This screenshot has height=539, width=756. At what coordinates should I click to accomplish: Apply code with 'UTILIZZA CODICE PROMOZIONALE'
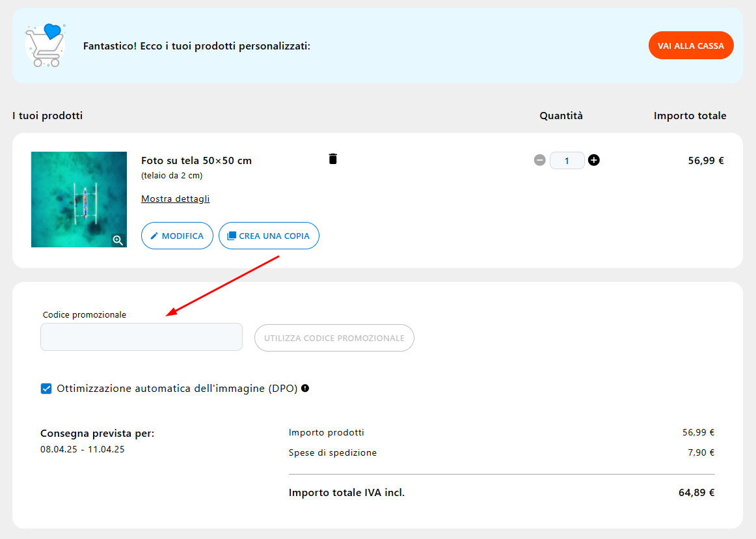tap(334, 338)
